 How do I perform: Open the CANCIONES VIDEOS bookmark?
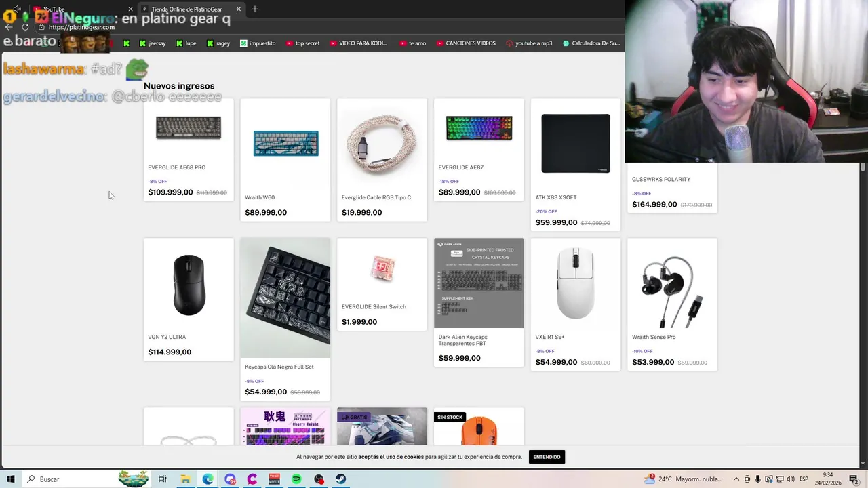pos(465,43)
